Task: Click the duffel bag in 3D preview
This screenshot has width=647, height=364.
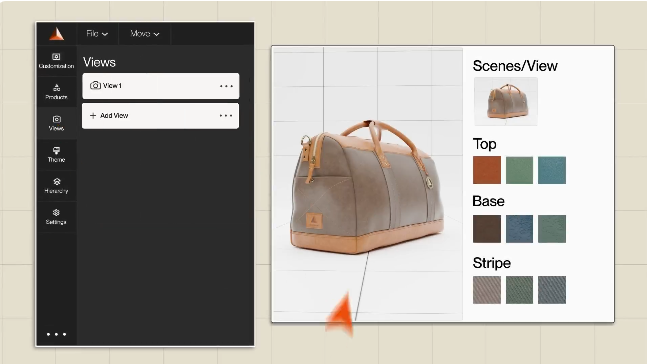Action: click(366, 188)
